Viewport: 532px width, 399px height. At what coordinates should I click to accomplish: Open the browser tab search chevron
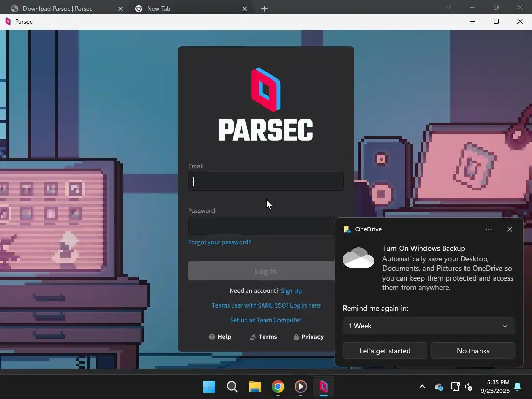[448, 7]
